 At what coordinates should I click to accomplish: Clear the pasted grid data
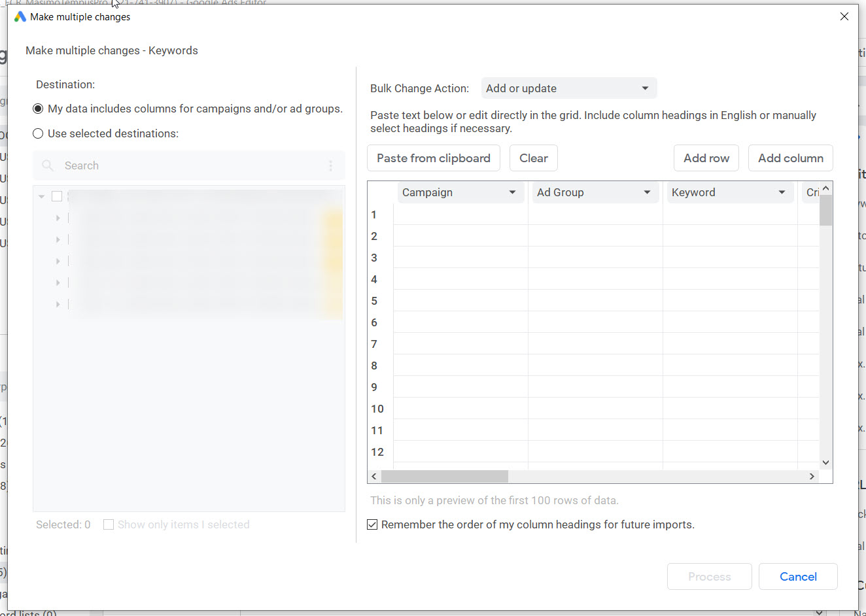click(x=533, y=158)
